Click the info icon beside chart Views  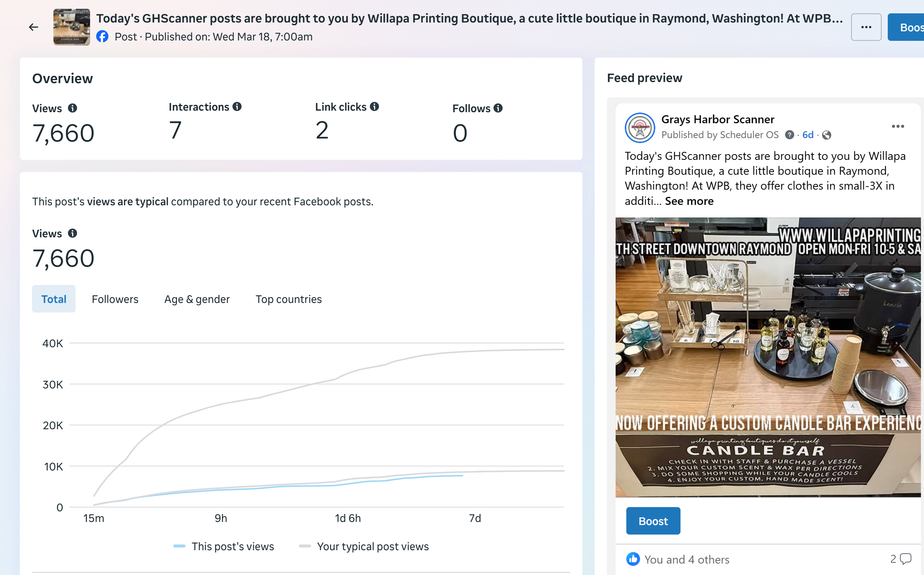click(73, 233)
